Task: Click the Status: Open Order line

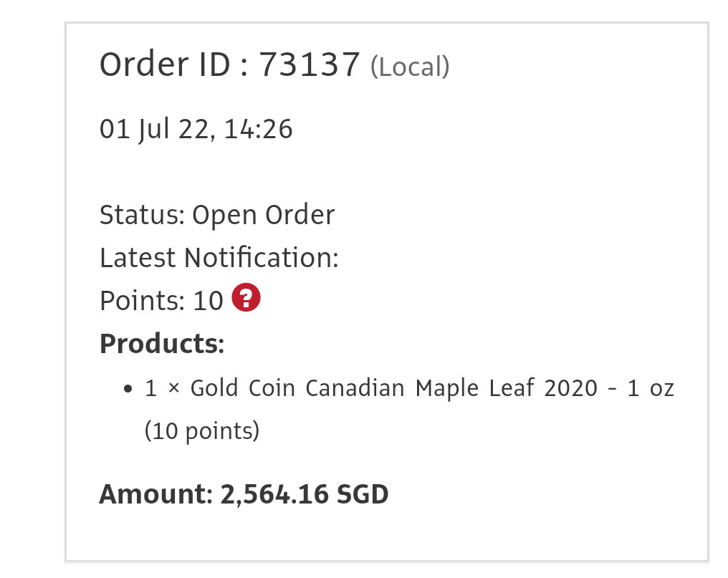Action: pyautogui.click(x=217, y=215)
